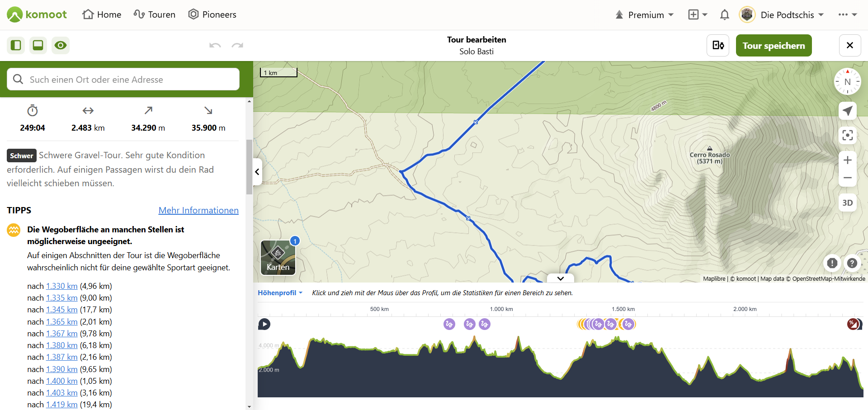Open the help question mark icon
This screenshot has width=868, height=410.
click(852, 263)
